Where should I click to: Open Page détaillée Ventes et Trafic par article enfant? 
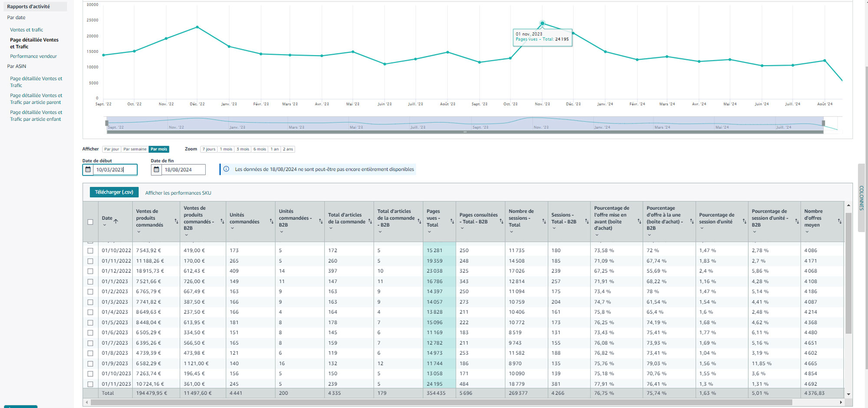tap(36, 116)
